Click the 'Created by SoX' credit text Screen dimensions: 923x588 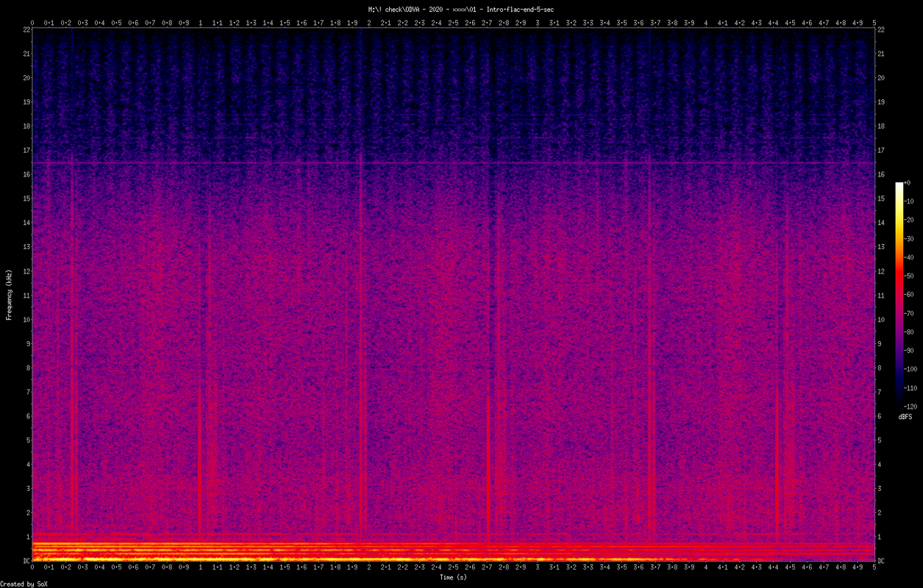coord(24,584)
